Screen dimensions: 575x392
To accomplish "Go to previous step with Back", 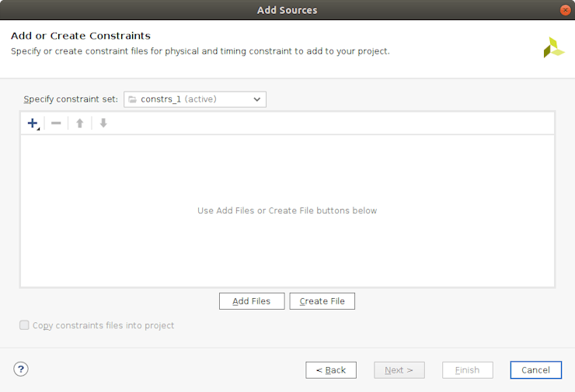I will pyautogui.click(x=331, y=370).
